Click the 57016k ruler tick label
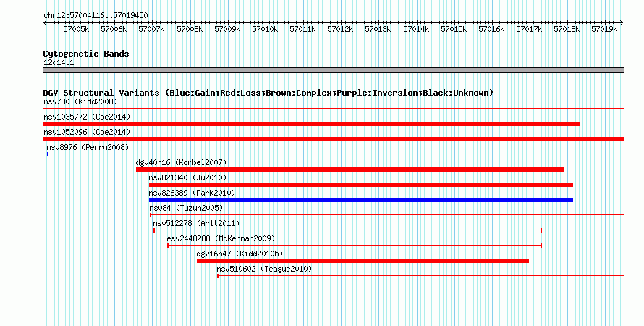Image resolution: width=644 pixels, height=326 pixels. point(491,29)
